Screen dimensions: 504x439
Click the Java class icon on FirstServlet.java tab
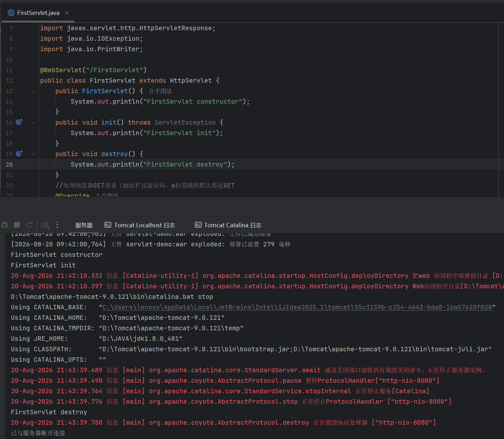click(x=11, y=13)
